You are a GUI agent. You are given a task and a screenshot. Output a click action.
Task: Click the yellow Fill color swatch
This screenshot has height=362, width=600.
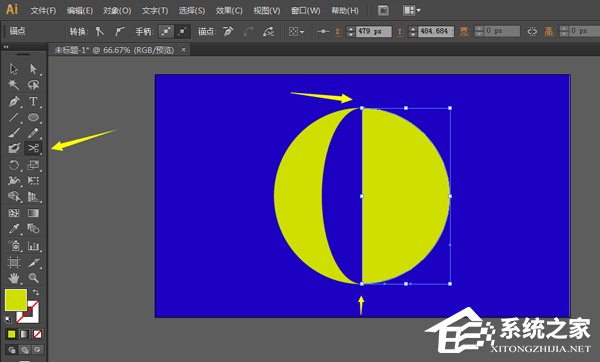(x=16, y=300)
